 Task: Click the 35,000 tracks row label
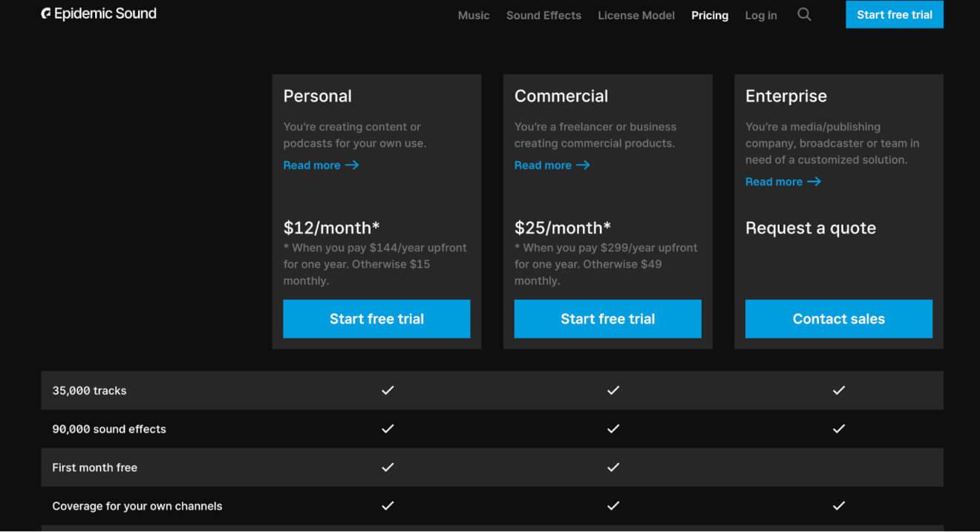pos(89,390)
